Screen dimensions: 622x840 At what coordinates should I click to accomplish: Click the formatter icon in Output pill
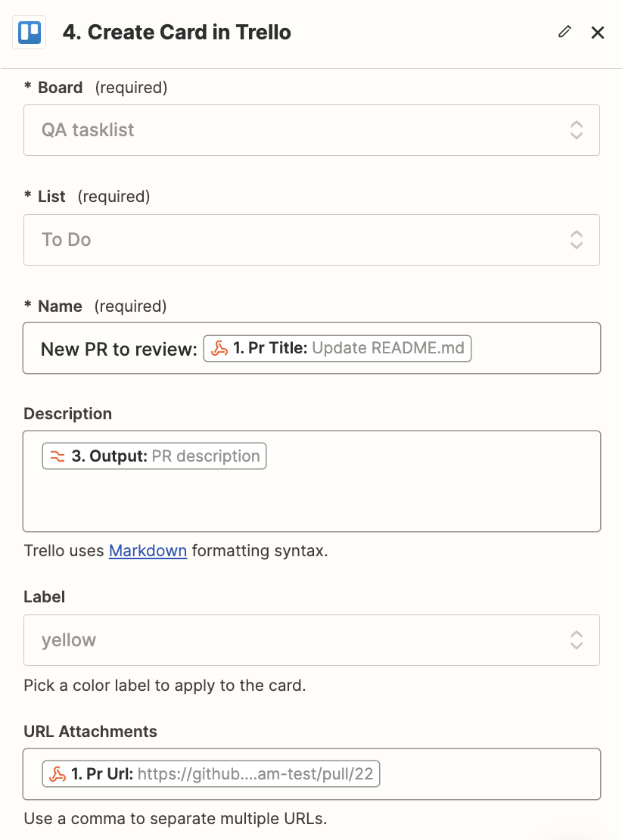[x=58, y=456]
